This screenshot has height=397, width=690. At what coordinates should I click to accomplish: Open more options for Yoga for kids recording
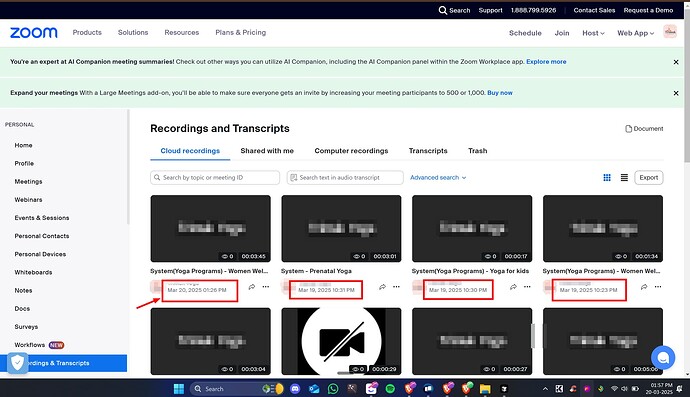(x=527, y=287)
